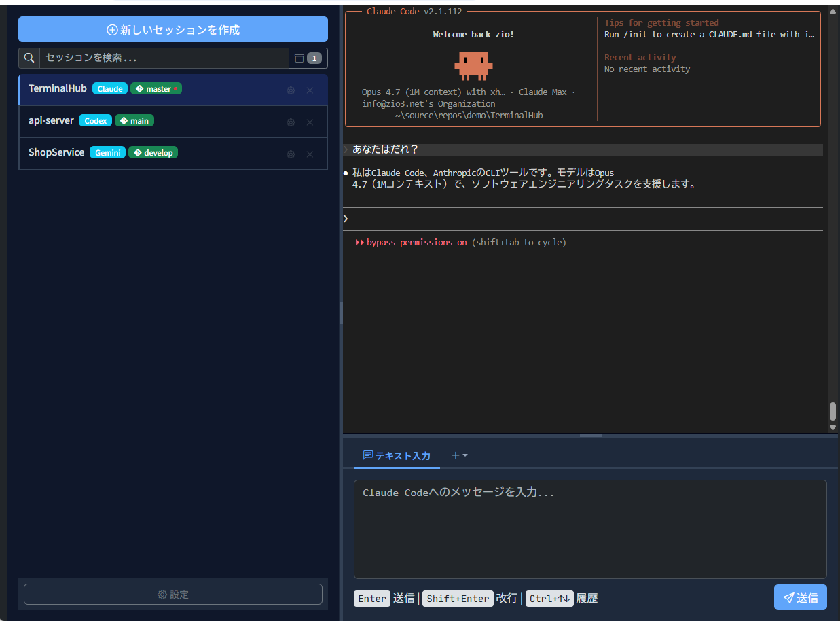The width and height of the screenshot is (840, 621).
Task: Click the develop branch badge on ShopService
Action: (153, 153)
